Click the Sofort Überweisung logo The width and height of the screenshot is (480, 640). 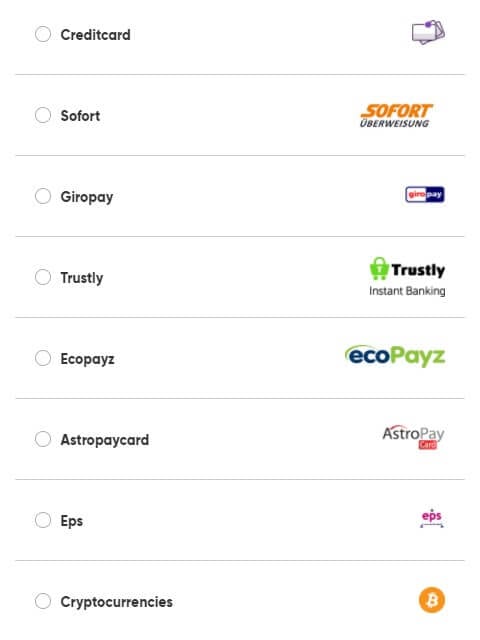click(x=396, y=115)
